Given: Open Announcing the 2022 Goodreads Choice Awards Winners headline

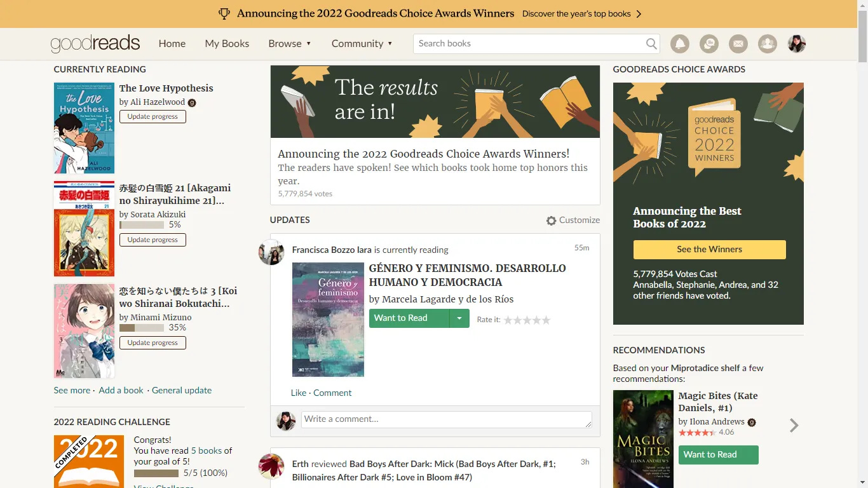Looking at the screenshot, I should click(424, 154).
